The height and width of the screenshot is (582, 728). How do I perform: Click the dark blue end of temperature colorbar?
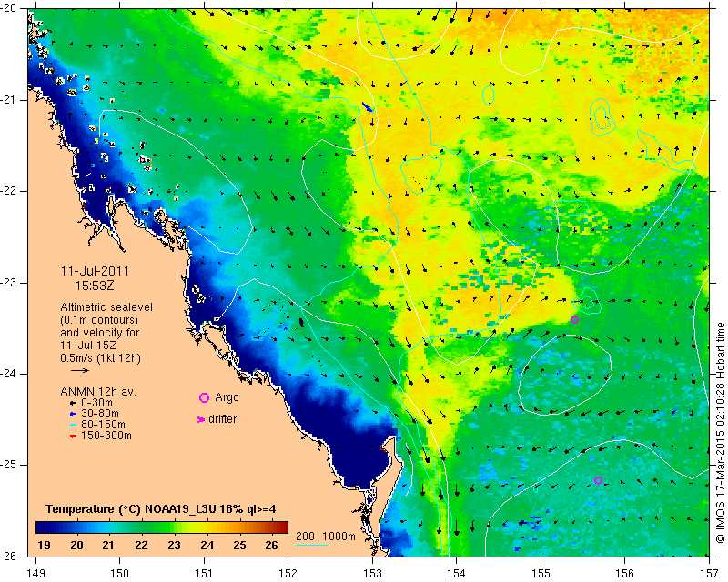[39, 527]
